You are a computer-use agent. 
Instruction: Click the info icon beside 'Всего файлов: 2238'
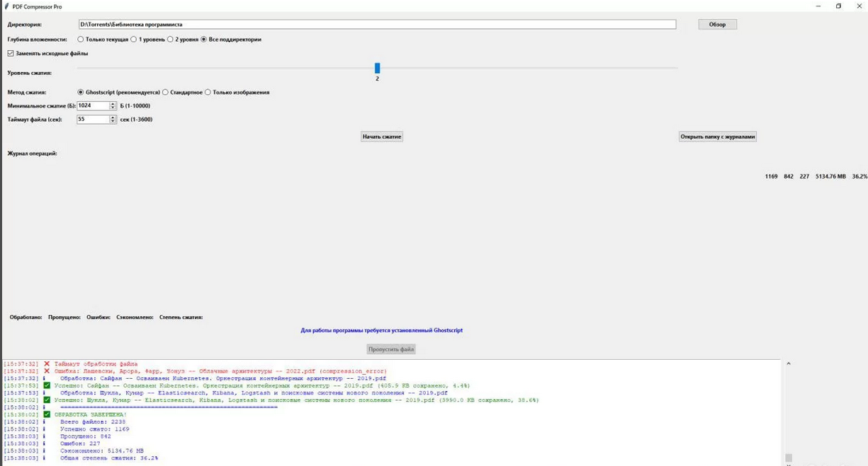(45, 422)
